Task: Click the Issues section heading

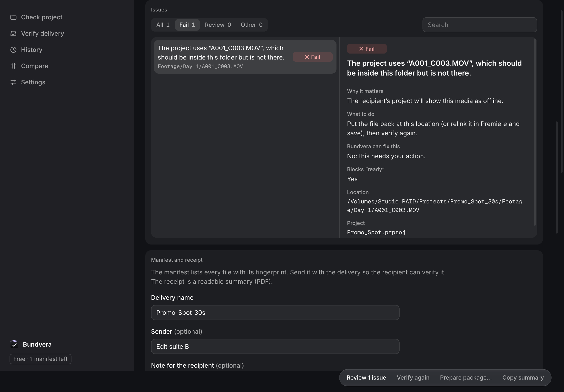Action: (159, 10)
